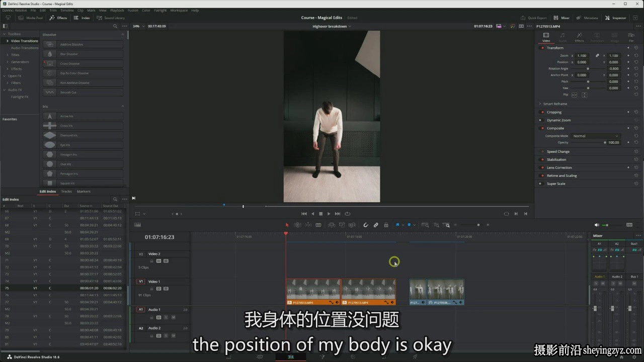This screenshot has height=362, width=644.
Task: Lock the Video 1 track
Action: pyautogui.click(x=151, y=289)
